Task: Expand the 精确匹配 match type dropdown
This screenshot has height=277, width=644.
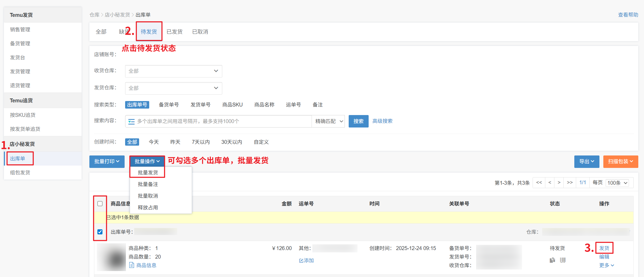Action: (328, 121)
